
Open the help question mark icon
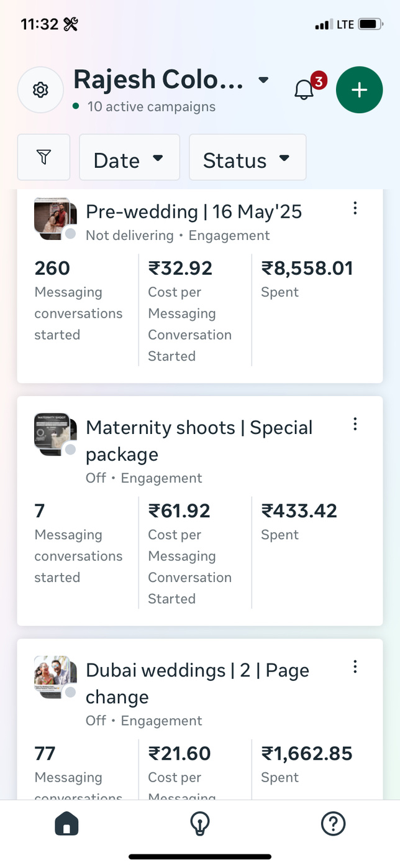click(333, 824)
